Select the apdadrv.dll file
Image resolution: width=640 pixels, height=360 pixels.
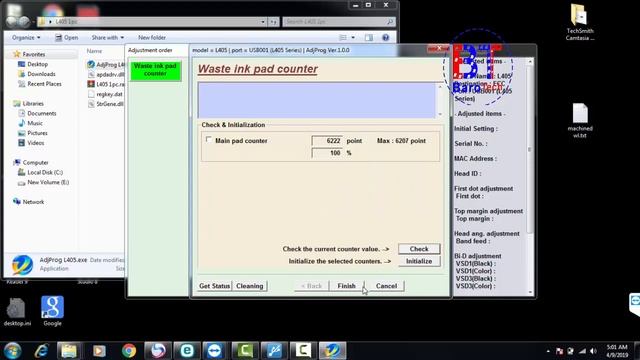(106, 74)
